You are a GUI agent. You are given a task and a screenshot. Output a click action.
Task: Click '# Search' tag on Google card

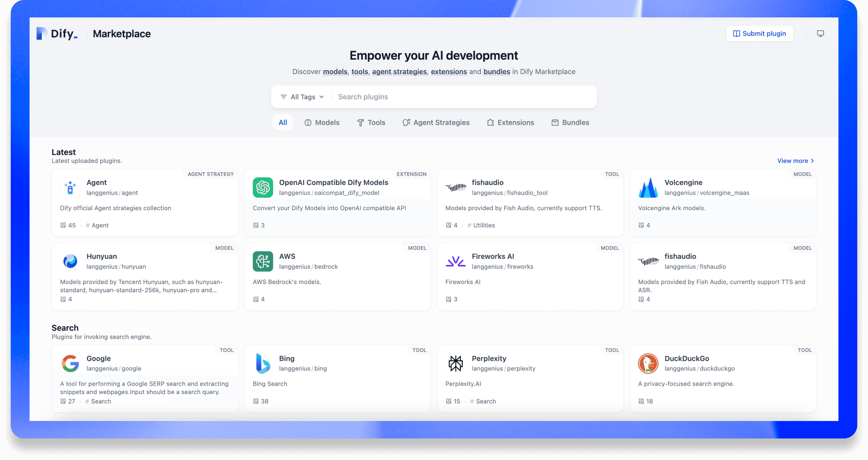[x=98, y=401]
